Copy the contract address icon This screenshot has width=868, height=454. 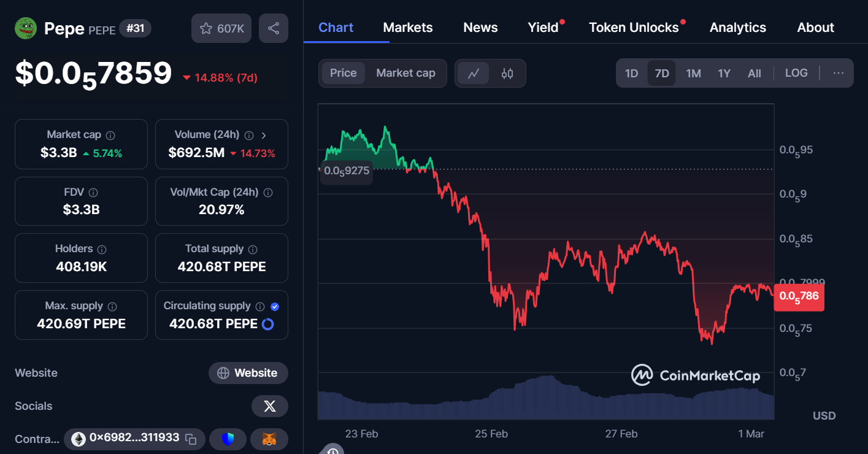click(191, 439)
